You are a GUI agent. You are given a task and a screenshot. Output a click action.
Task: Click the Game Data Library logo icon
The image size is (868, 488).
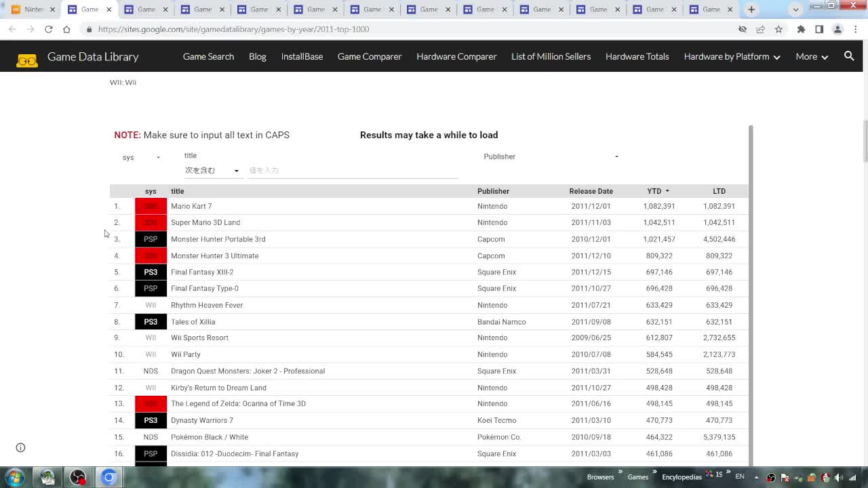27,61
